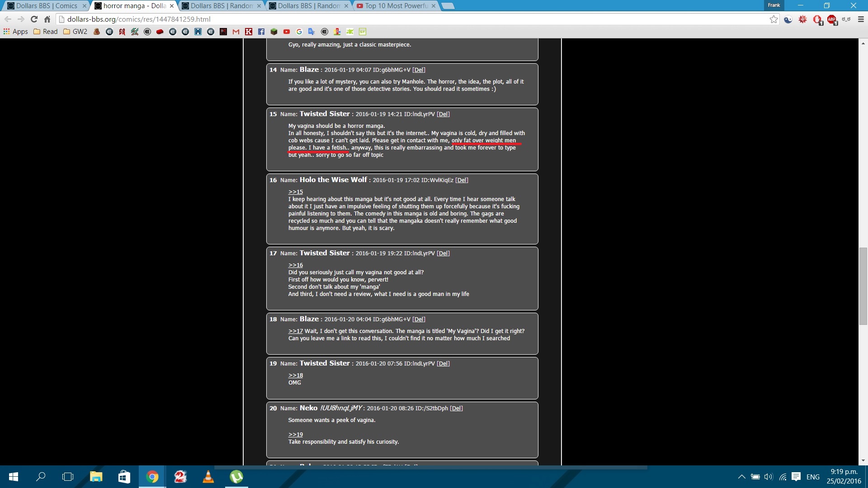This screenshot has height=488, width=868.
Task: Click Del link on post 14 by Blaze
Action: pyautogui.click(x=419, y=70)
